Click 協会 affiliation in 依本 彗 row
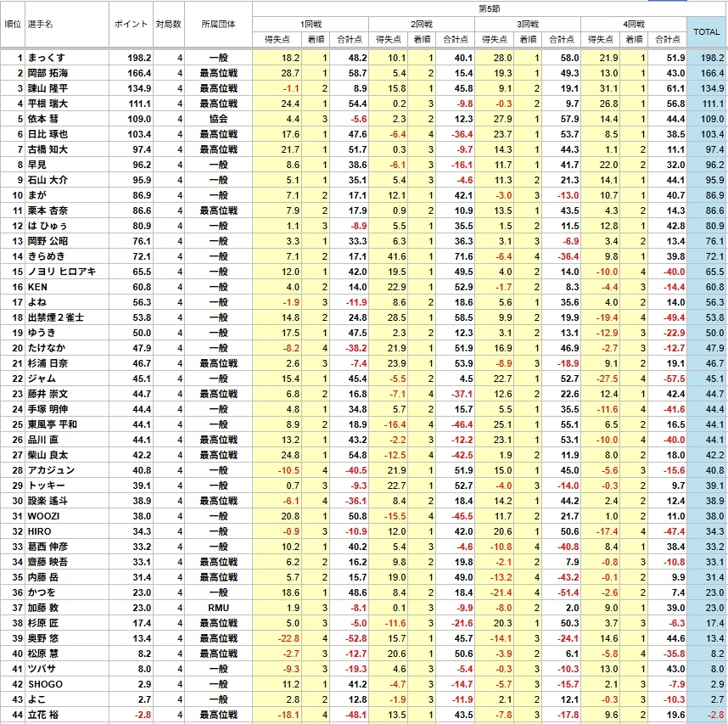Viewport: 728px width, 724px height. click(218, 119)
